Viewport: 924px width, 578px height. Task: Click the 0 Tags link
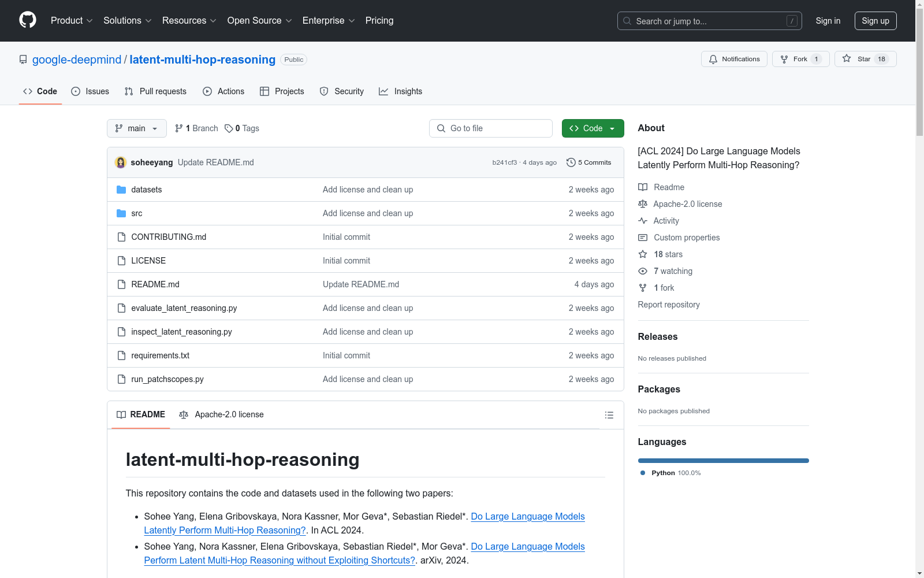242,128
